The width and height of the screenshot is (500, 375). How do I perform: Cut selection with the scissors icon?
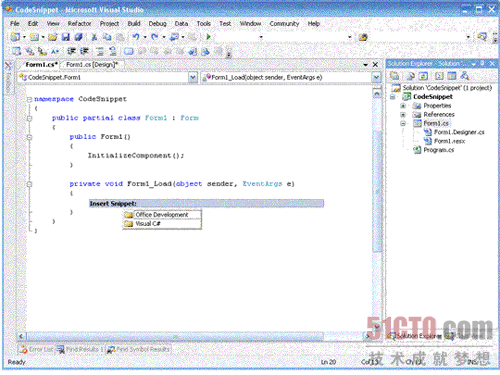point(94,37)
